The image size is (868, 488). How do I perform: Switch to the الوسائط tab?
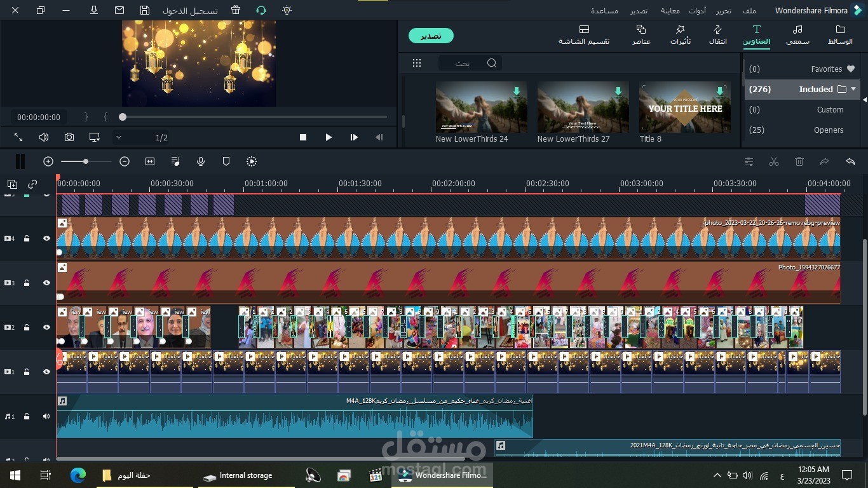click(x=840, y=35)
